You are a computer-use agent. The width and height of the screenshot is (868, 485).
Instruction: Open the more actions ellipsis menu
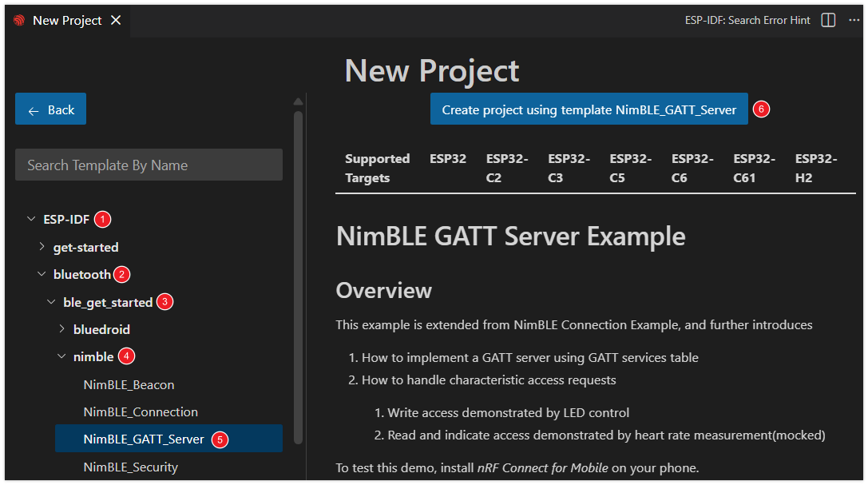coord(854,20)
